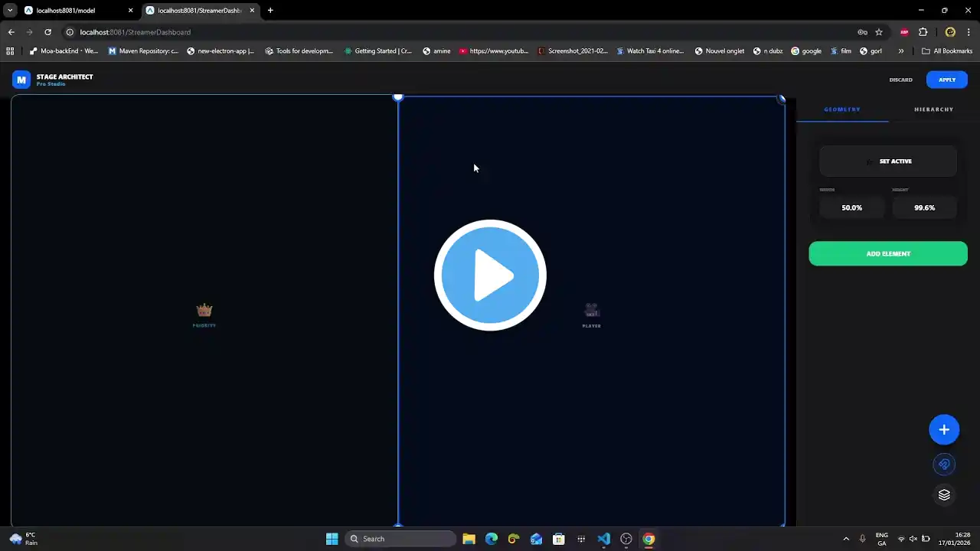Click the top-right corner handle of the Player zone

(x=781, y=99)
